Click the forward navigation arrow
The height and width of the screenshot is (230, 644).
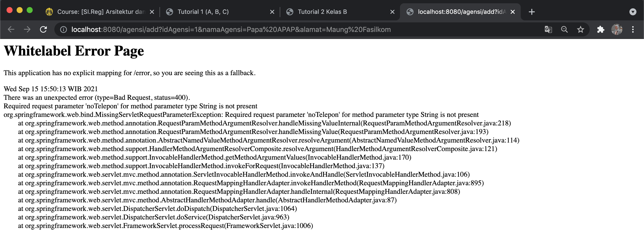point(27,29)
